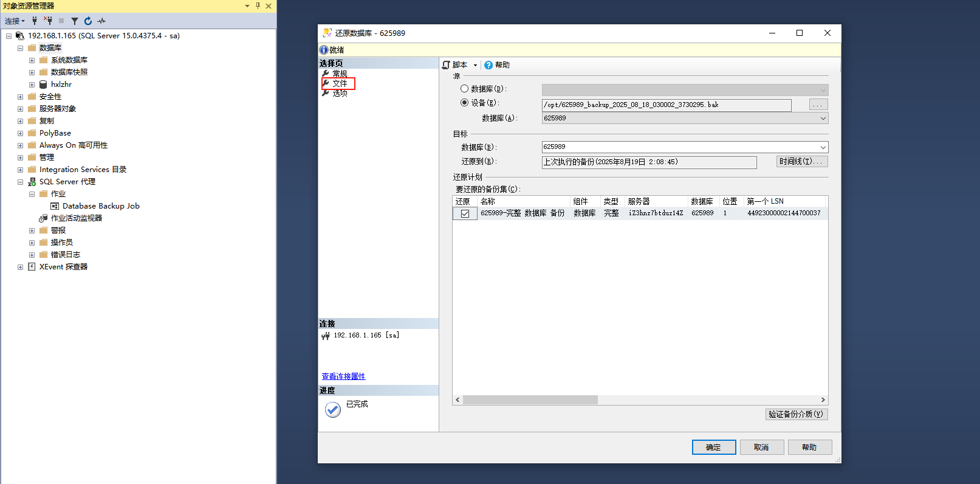980x484 pixels.
Task: Click the disconnect plug icon with red X
Action: (48, 21)
